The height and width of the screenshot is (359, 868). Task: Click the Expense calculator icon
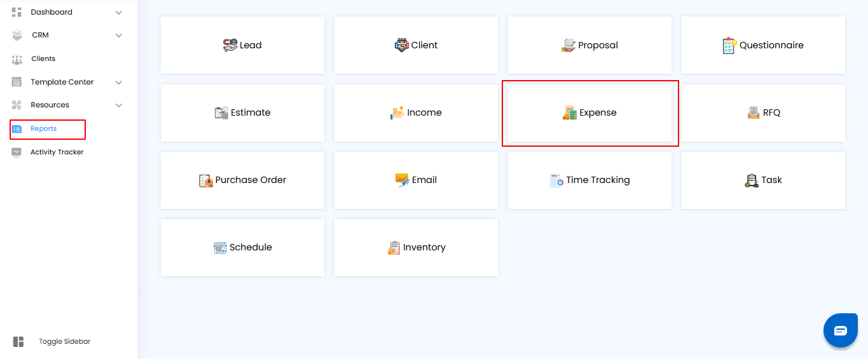click(570, 113)
